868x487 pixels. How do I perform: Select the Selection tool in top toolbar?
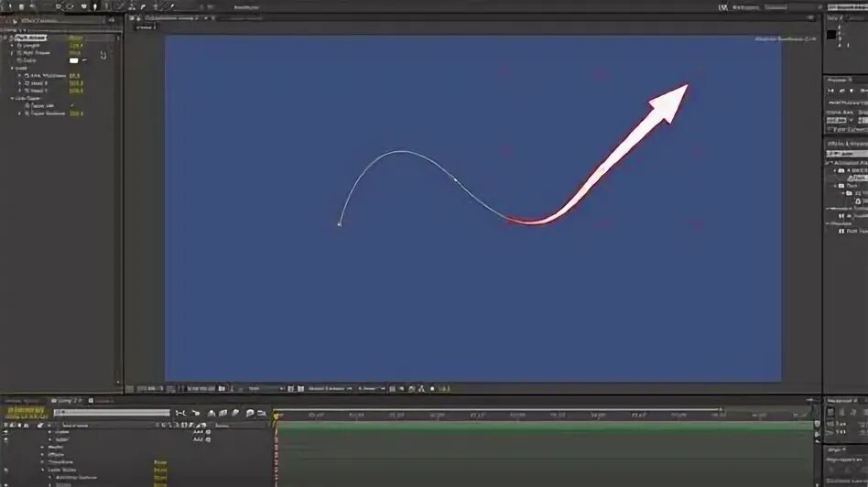9,6
